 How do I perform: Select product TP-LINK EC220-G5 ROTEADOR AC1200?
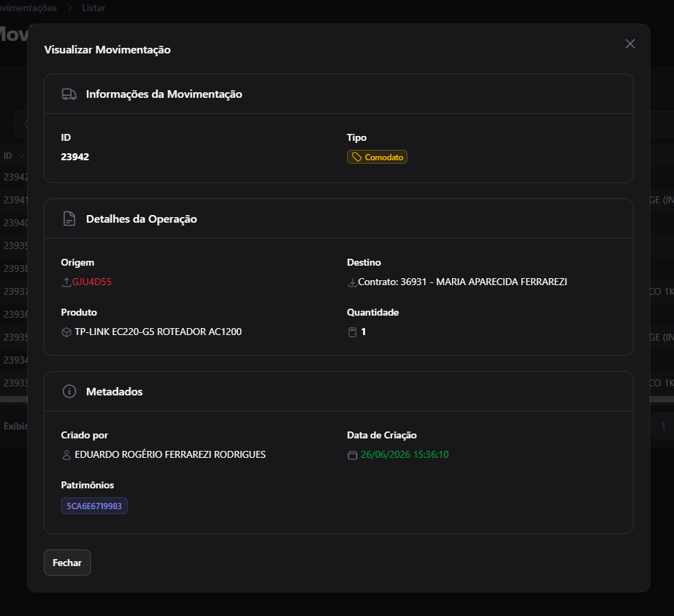pos(158,332)
